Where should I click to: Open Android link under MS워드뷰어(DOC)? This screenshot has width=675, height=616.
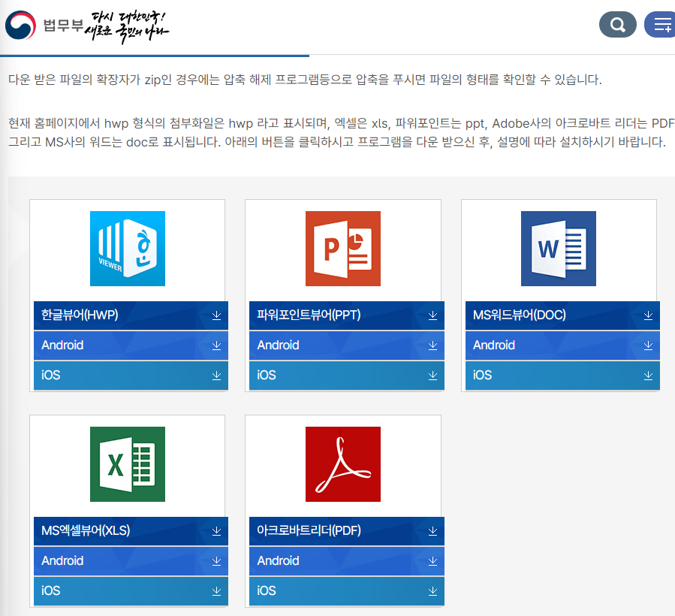pyautogui.click(x=562, y=346)
